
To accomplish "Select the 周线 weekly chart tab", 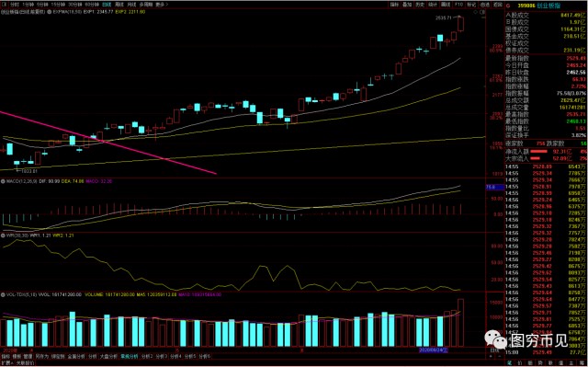I will (x=119, y=5).
